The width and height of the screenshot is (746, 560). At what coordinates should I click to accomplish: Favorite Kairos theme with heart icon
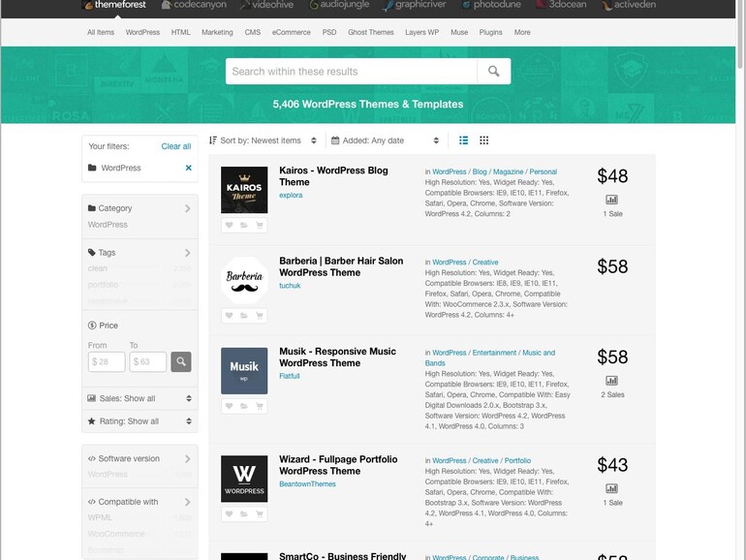click(x=230, y=225)
